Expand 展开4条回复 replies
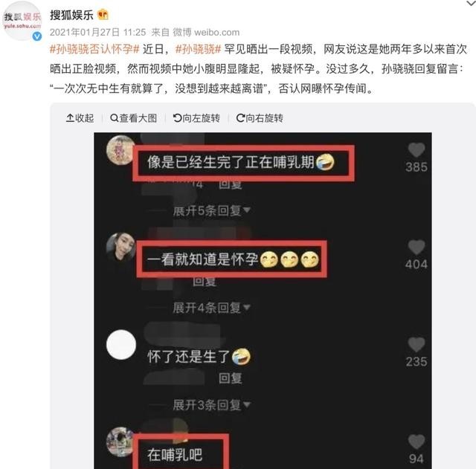This screenshot has width=476, height=469. coord(211,308)
